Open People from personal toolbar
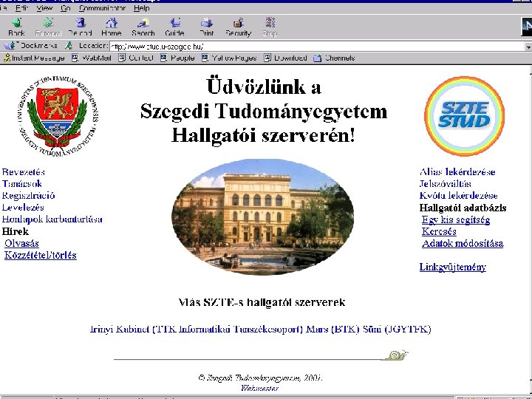The height and width of the screenshot is (399, 532). click(x=177, y=58)
